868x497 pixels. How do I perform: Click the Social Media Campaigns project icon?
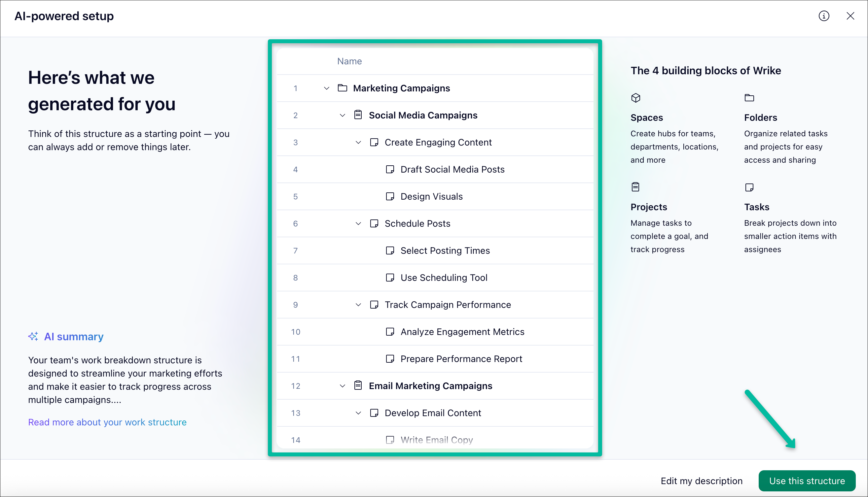(x=358, y=115)
